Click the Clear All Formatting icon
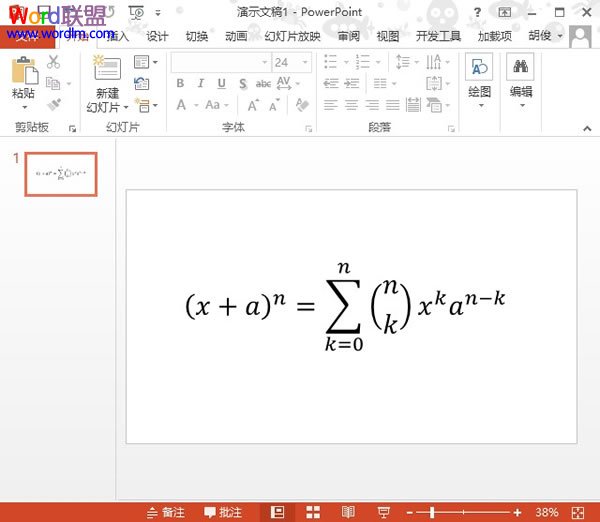The height and width of the screenshot is (522, 600). (x=302, y=104)
